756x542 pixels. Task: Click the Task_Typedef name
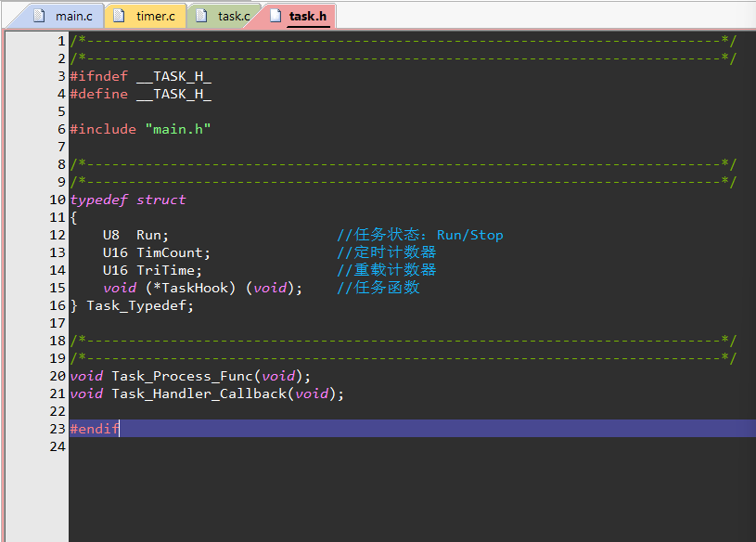pyautogui.click(x=136, y=305)
